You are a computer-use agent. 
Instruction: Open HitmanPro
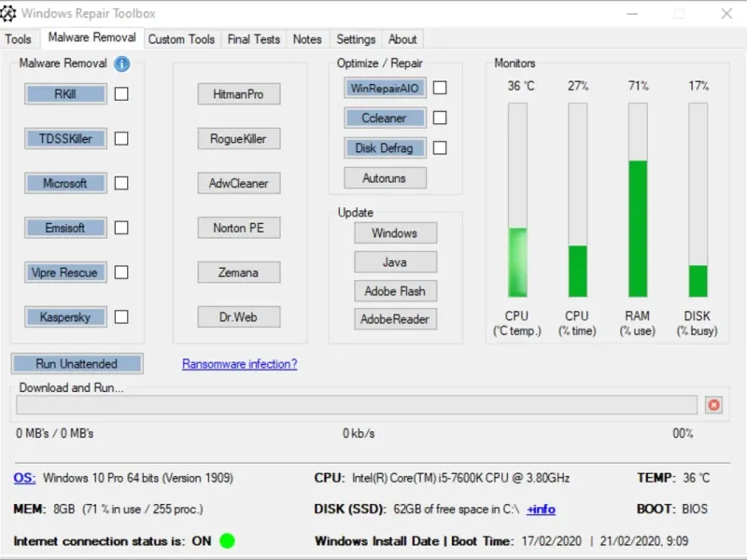point(239,94)
